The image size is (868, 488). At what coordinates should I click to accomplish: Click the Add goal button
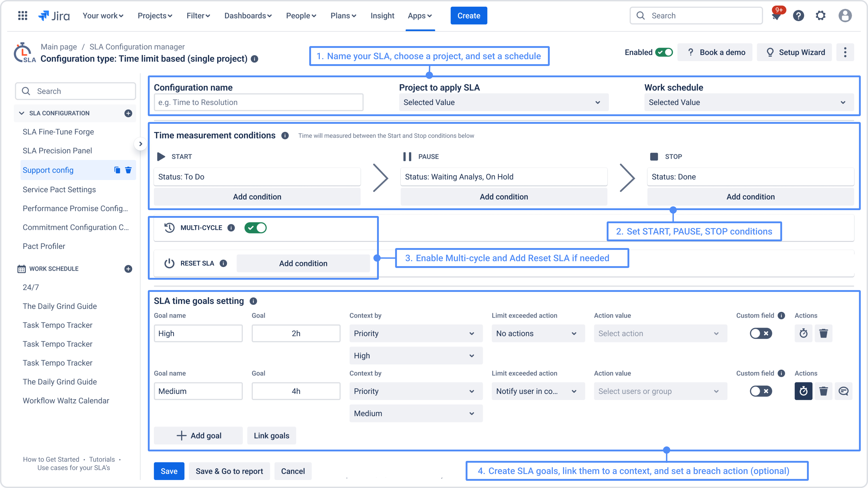click(198, 435)
